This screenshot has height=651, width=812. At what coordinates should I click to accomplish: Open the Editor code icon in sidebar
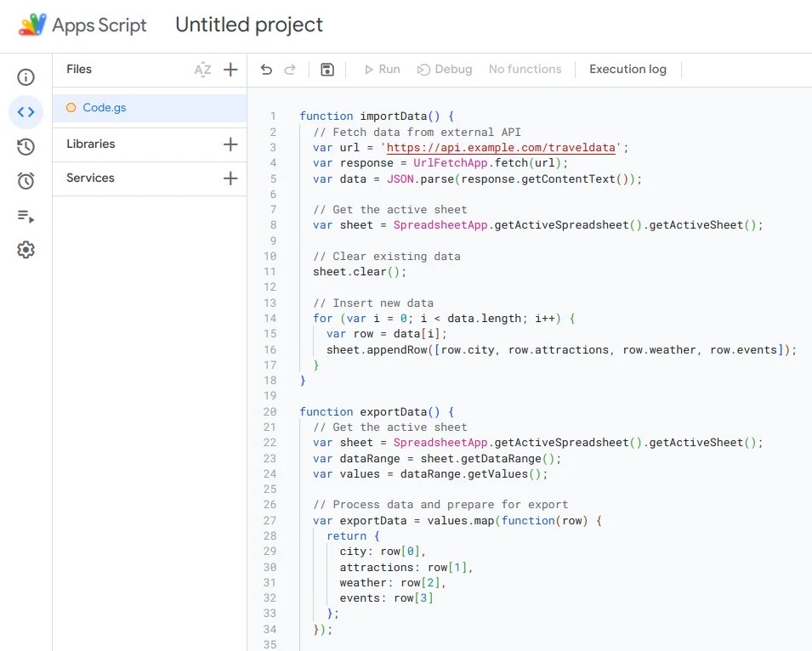(26, 112)
